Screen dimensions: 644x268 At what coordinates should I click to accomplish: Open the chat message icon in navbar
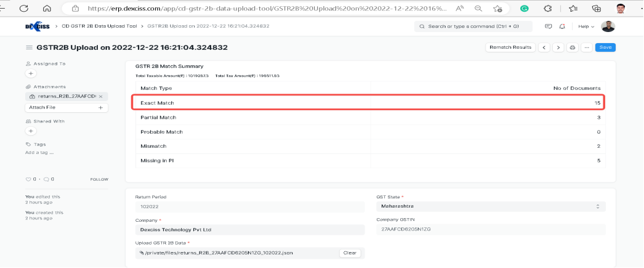click(549, 26)
